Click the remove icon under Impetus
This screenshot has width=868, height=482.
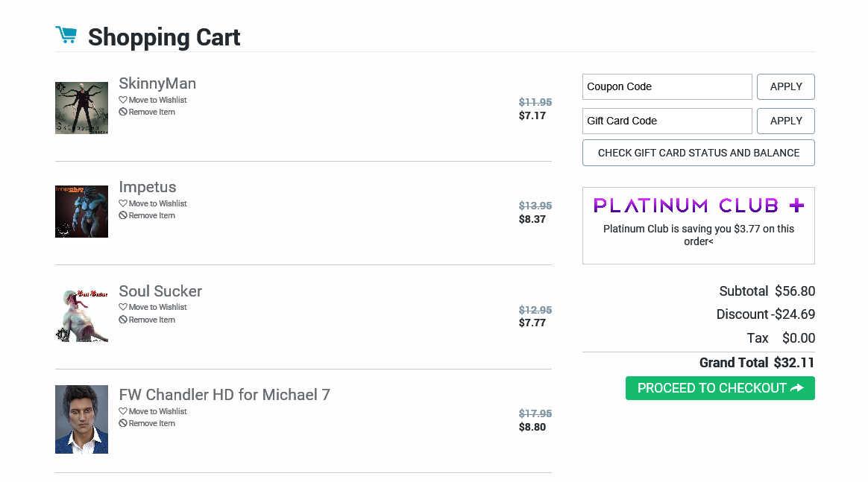pyautogui.click(x=123, y=215)
